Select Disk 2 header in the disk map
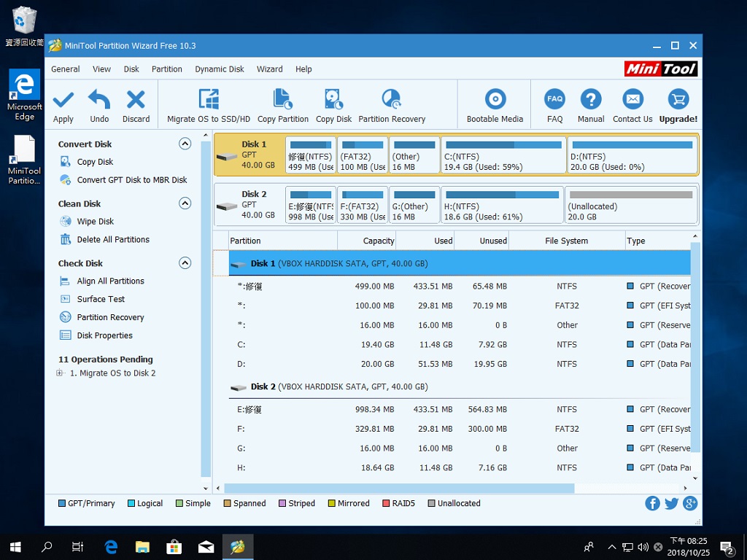Screen dimensions: 747x560 tap(249, 205)
